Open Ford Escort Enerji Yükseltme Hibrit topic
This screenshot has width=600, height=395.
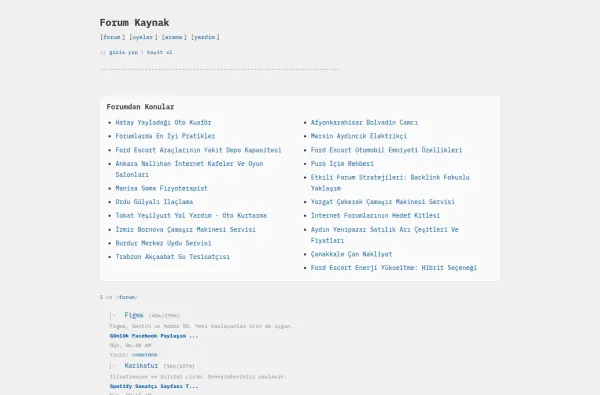click(x=394, y=268)
